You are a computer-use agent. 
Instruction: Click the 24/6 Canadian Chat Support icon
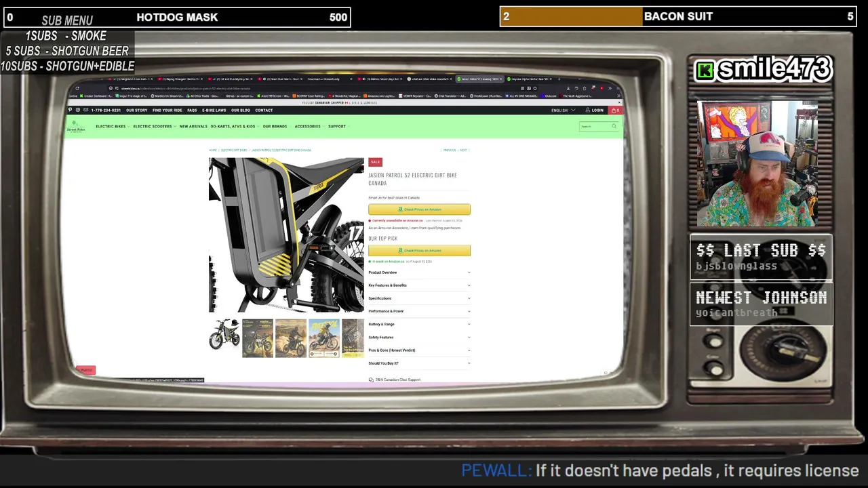coord(371,380)
